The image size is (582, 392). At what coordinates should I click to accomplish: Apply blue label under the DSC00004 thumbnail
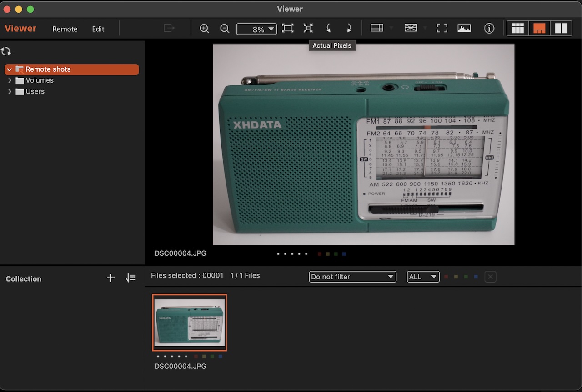click(x=221, y=357)
